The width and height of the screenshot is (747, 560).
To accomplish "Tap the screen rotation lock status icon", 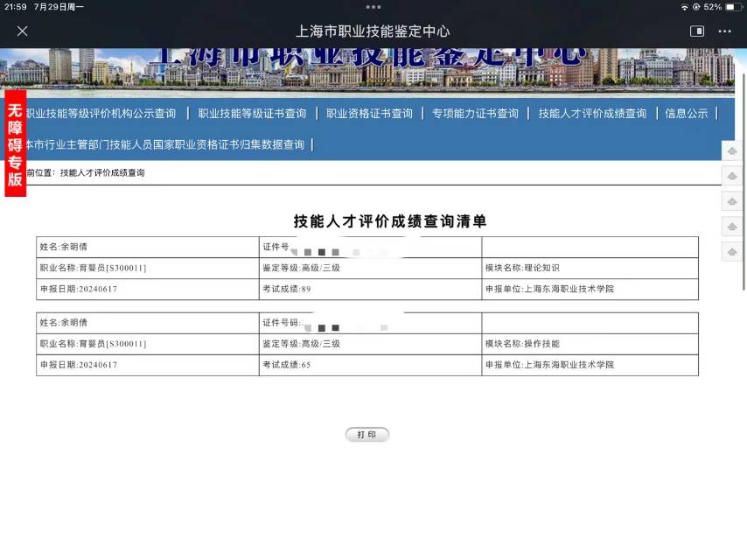I will pos(696,7).
